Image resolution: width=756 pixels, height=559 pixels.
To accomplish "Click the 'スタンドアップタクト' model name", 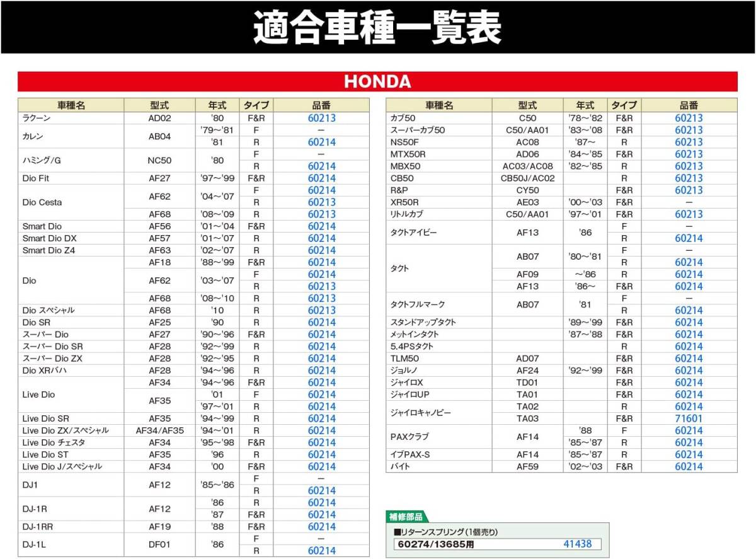I will [423, 322].
